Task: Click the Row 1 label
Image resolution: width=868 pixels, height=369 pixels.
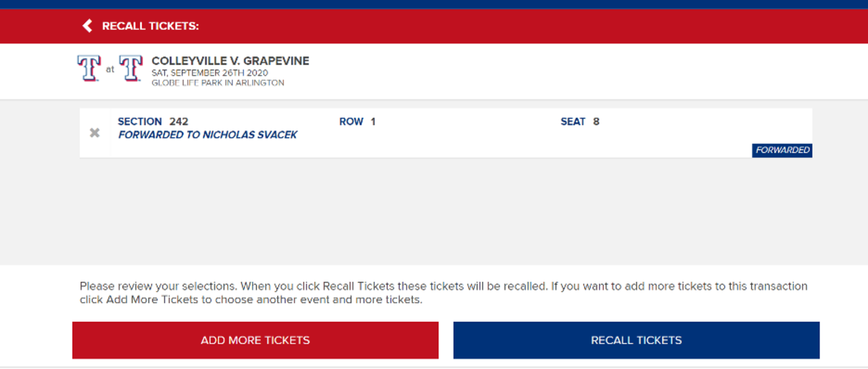Action: tap(357, 121)
